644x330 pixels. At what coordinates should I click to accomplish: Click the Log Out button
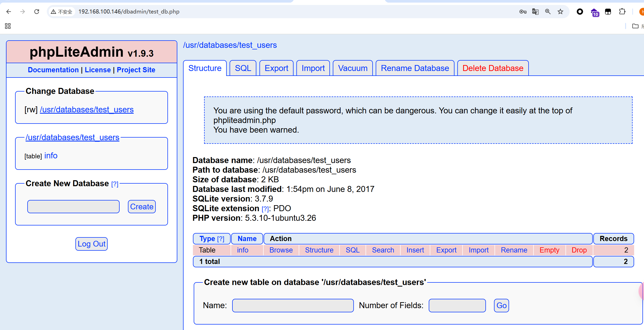pos(92,244)
